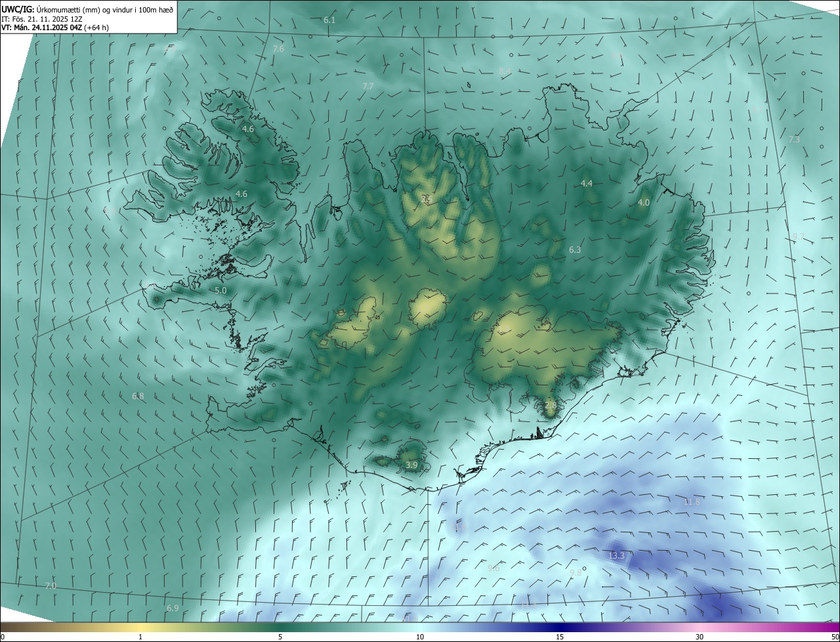Click the 6.8 value in the sea west of Reykjanes

click(138, 396)
